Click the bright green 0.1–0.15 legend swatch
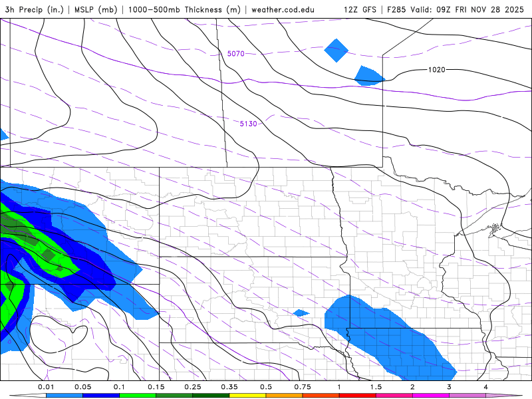 pyautogui.click(x=138, y=396)
